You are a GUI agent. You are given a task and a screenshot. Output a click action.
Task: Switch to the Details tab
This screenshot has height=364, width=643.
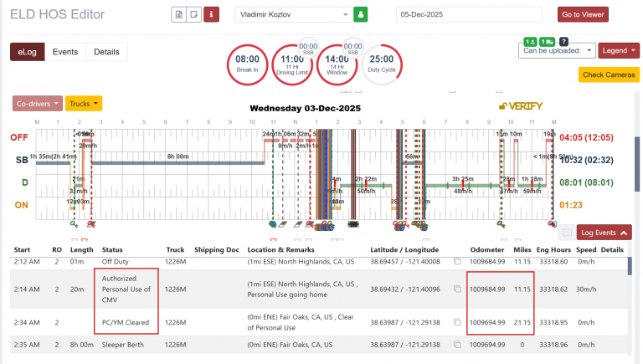point(106,52)
